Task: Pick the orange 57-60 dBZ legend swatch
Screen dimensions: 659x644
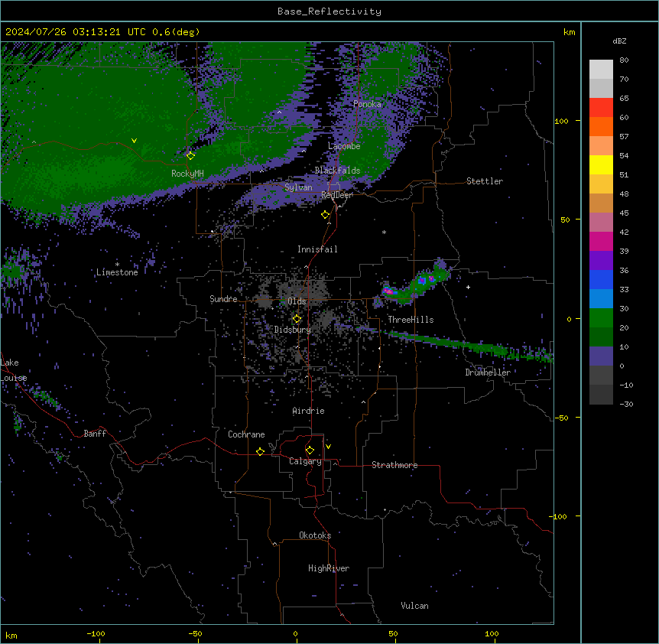Action: [601, 126]
